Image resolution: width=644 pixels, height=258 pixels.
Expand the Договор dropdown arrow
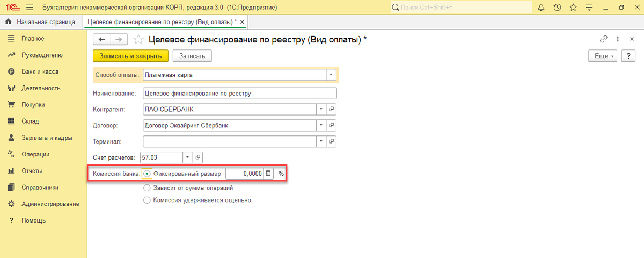tap(321, 125)
